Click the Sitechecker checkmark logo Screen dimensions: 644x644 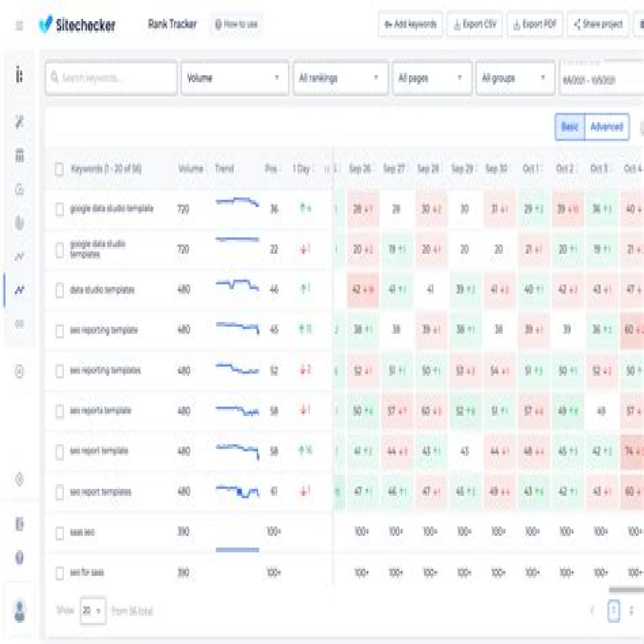pos(46,24)
